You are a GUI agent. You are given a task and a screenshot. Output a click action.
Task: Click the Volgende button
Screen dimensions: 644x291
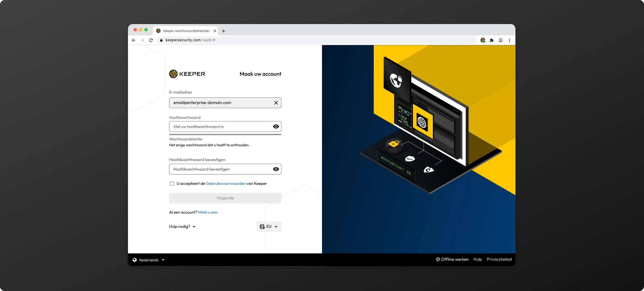pos(225,198)
